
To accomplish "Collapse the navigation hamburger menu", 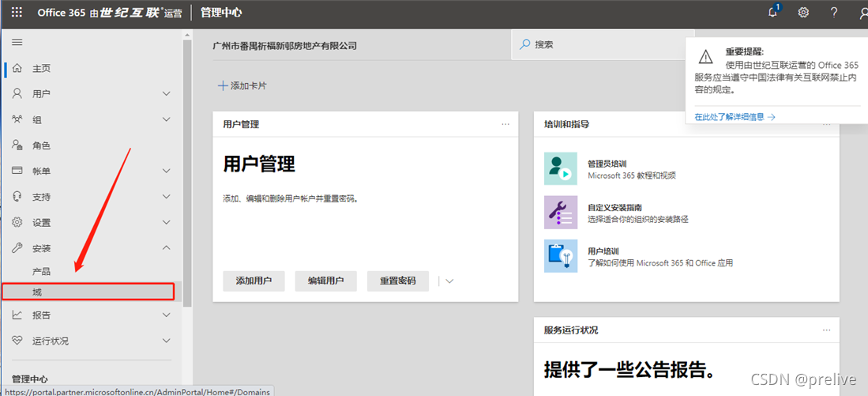I will 17,42.
